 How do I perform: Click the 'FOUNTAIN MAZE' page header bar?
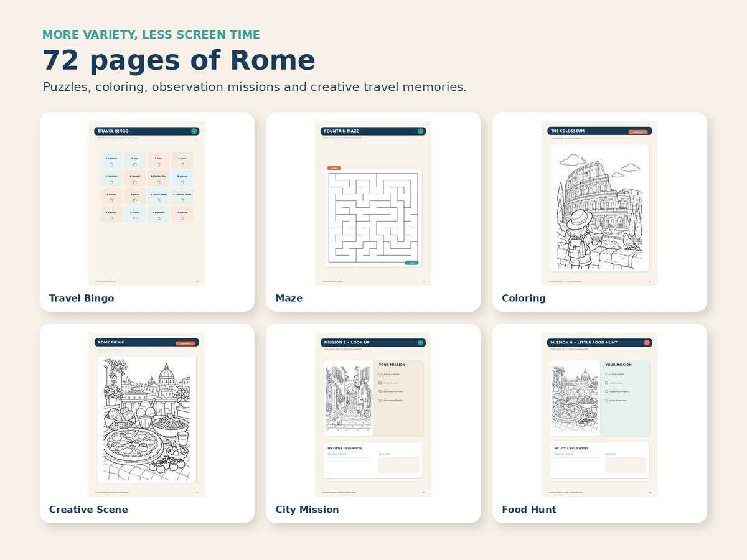pos(374,131)
